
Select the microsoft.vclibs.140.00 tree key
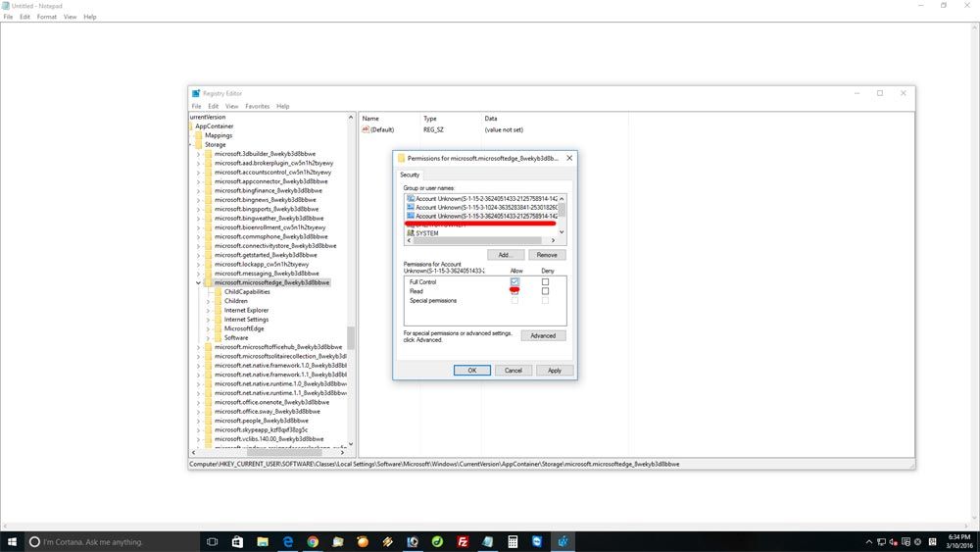(269, 439)
